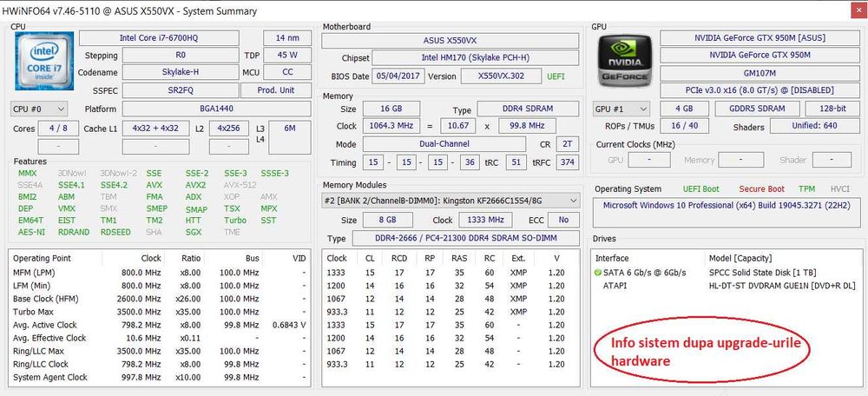
Task: Click the green TPM label
Action: click(807, 189)
